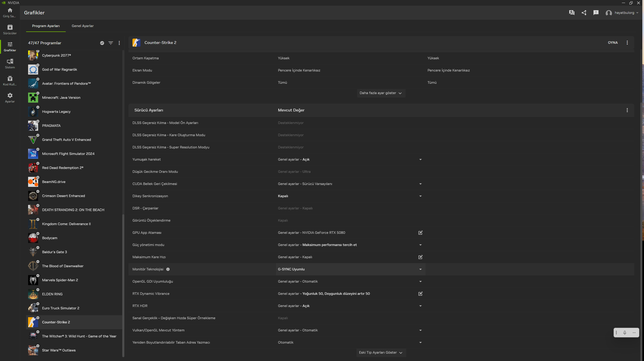Click the filter icon in programs list
This screenshot has width=644, height=361.
point(111,43)
